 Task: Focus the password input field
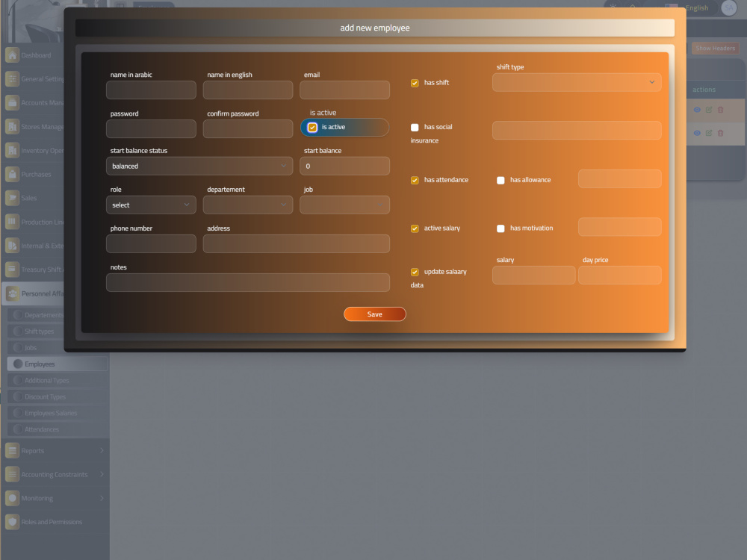(x=151, y=129)
